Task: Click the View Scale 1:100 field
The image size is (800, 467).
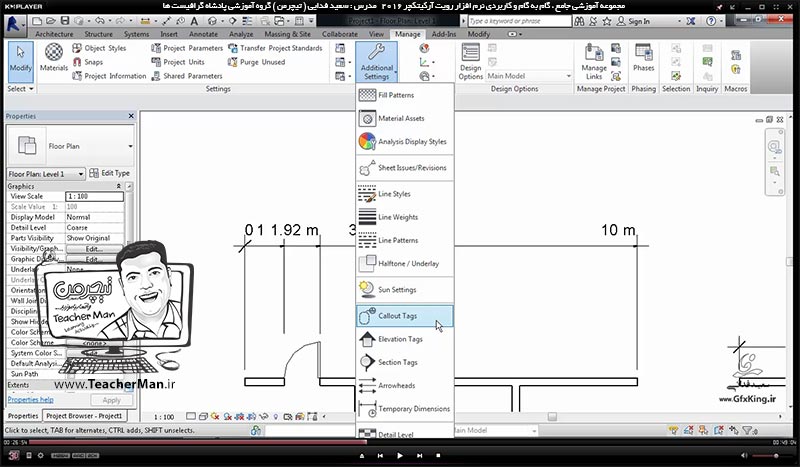Action: pos(94,196)
